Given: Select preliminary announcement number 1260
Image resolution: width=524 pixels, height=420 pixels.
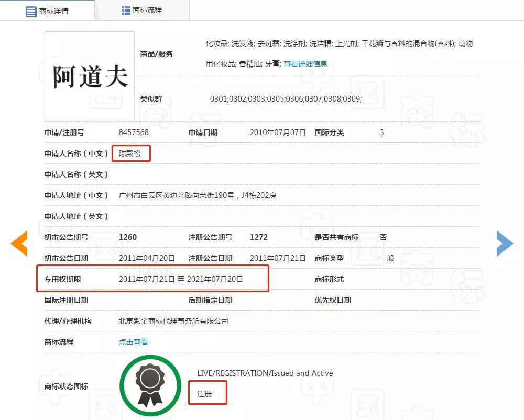Looking at the screenshot, I should coord(128,237).
